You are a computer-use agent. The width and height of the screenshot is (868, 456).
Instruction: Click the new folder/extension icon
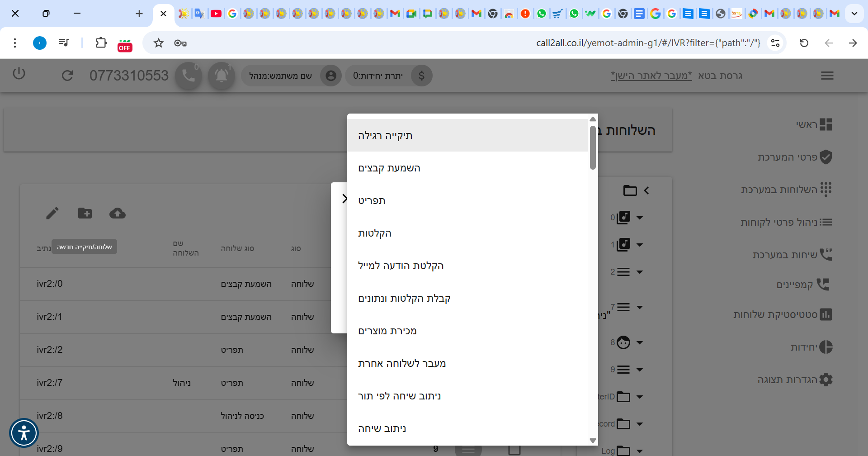click(85, 213)
